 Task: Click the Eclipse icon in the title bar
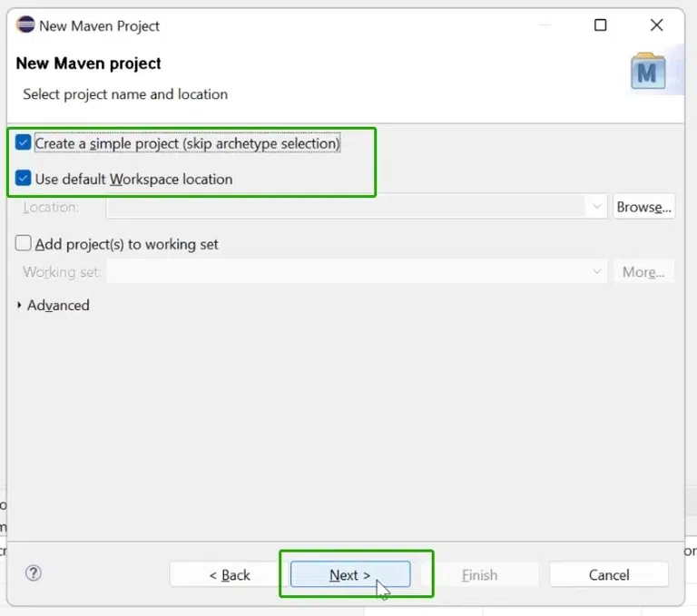[x=25, y=24]
